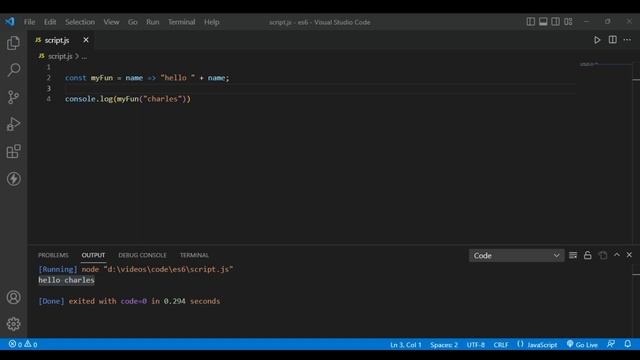The height and width of the screenshot is (360, 640).
Task: Switch to the TERMINAL panel tab
Action: [194, 255]
